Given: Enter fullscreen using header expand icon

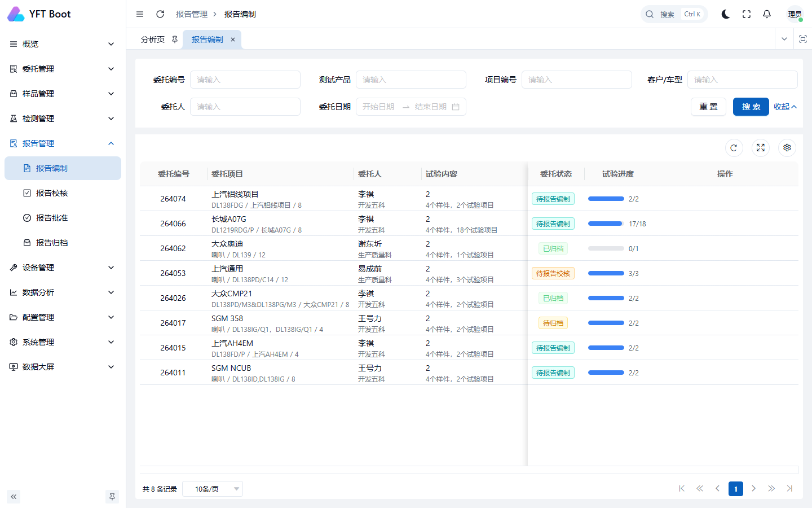Looking at the screenshot, I should 747,14.
